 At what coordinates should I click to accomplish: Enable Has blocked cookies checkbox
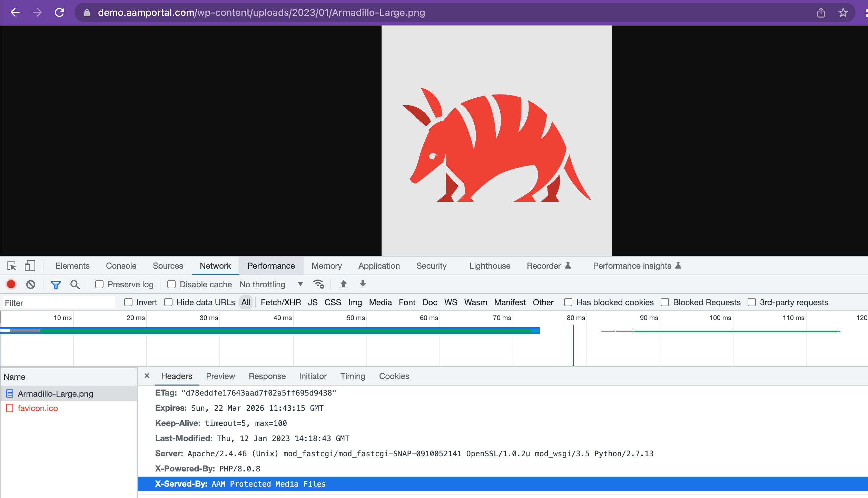tap(568, 302)
